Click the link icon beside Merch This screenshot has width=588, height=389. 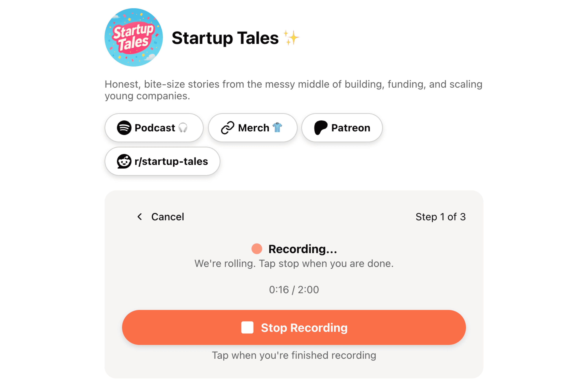228,128
